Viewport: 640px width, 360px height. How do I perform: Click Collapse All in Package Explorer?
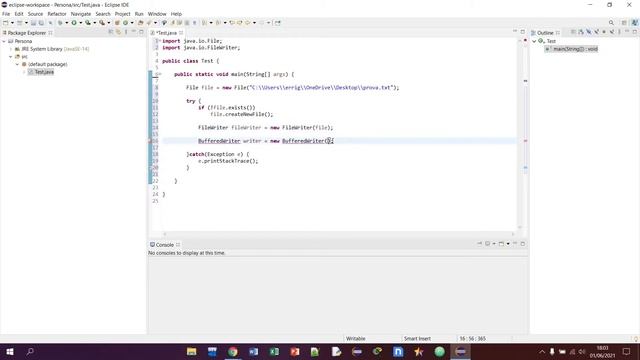[111, 32]
